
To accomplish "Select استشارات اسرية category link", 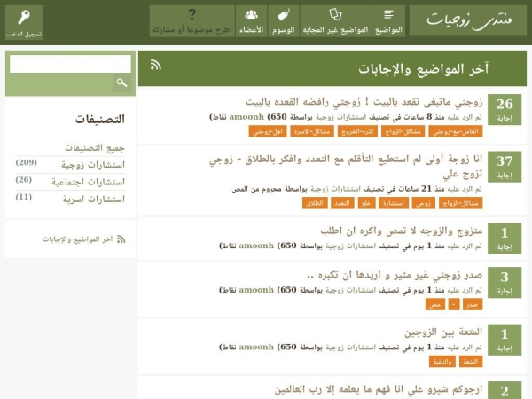I will (x=94, y=199).
